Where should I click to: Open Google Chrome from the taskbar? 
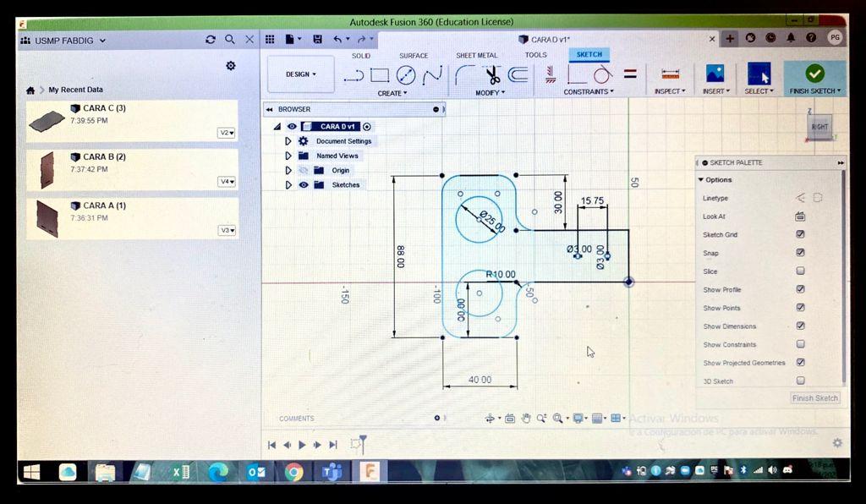tap(293, 473)
